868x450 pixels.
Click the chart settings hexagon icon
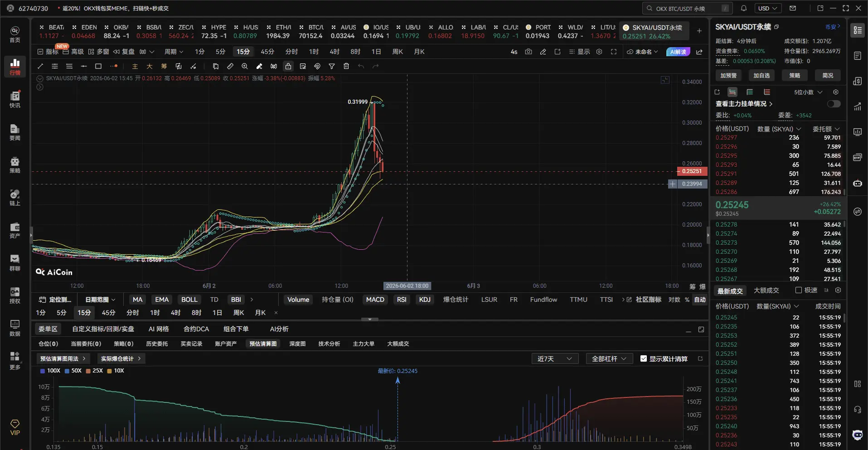pos(599,52)
